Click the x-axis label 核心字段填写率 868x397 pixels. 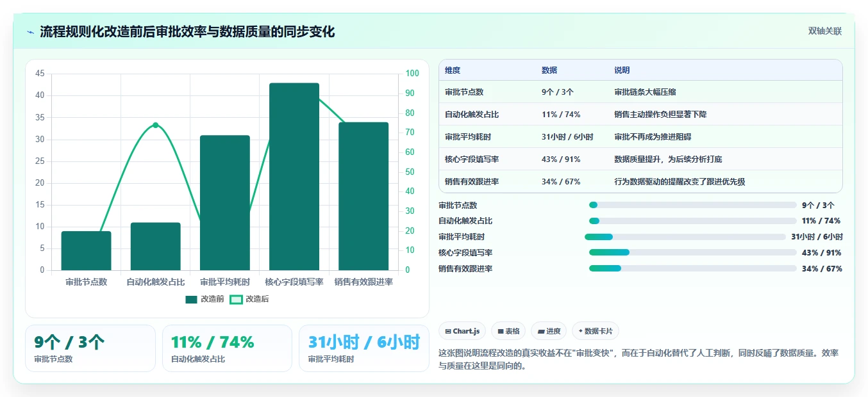click(294, 282)
